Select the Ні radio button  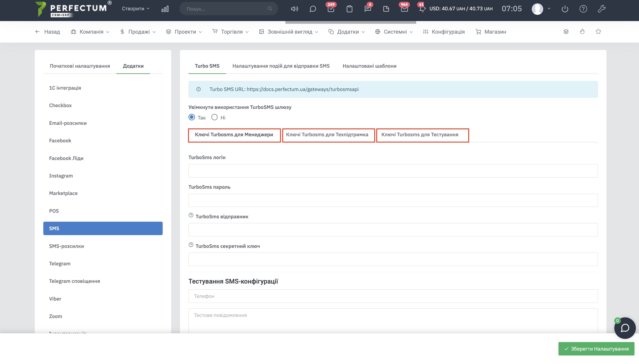214,117
